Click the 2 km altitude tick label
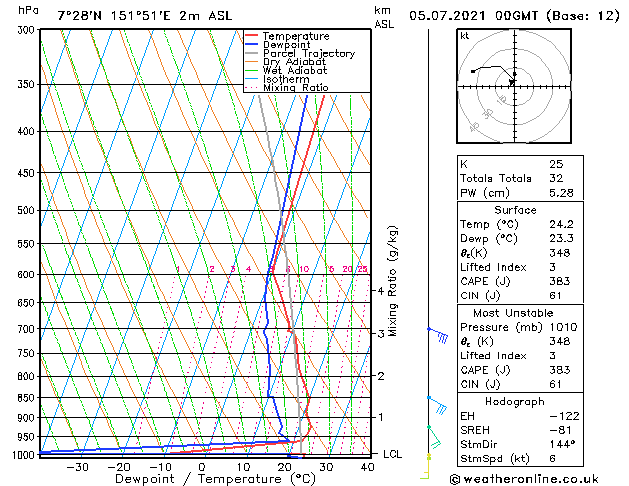 click(381, 376)
